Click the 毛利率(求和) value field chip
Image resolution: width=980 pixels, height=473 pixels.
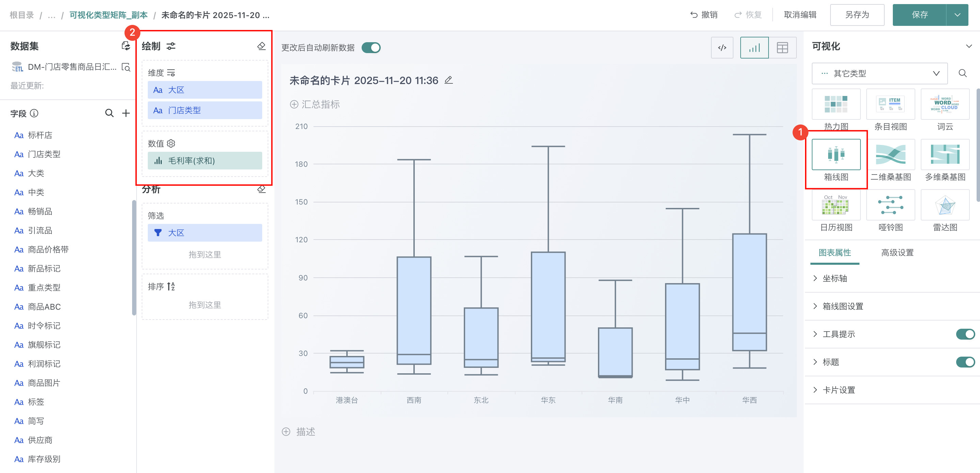pyautogui.click(x=205, y=161)
